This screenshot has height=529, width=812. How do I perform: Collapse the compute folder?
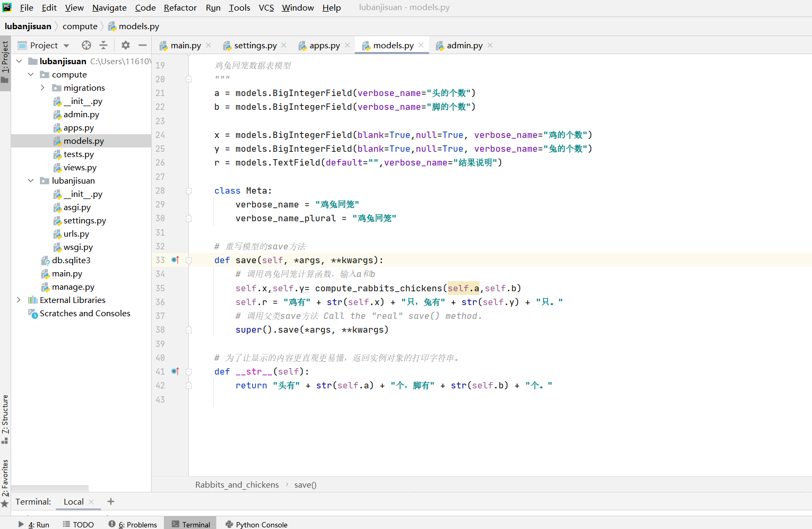coord(31,74)
